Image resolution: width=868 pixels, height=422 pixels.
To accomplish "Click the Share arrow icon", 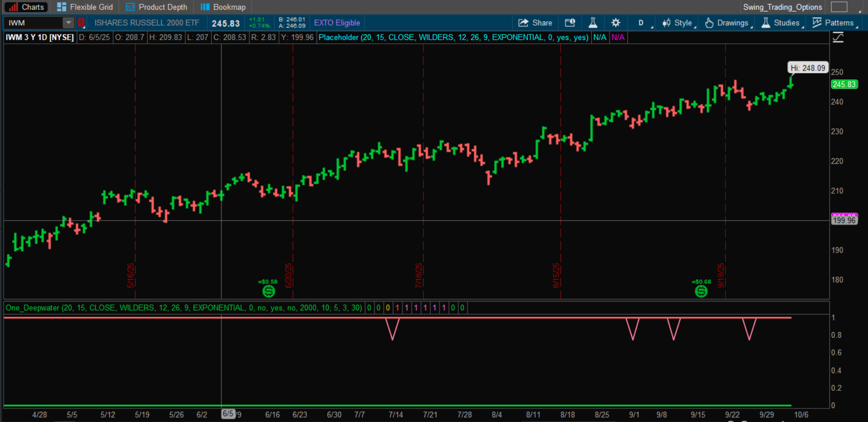I will point(523,23).
